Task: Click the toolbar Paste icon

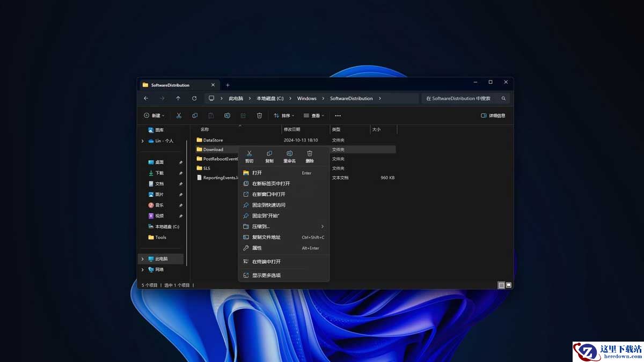Action: (211, 115)
